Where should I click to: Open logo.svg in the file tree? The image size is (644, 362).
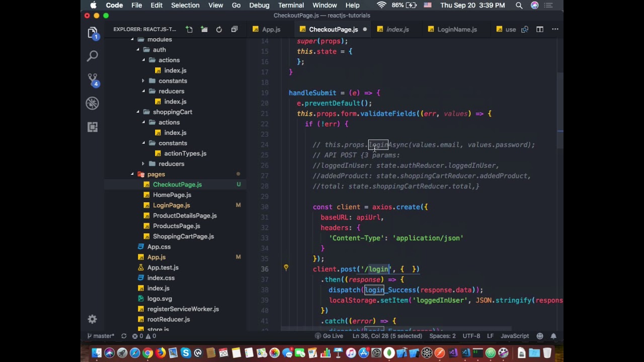pyautogui.click(x=159, y=299)
